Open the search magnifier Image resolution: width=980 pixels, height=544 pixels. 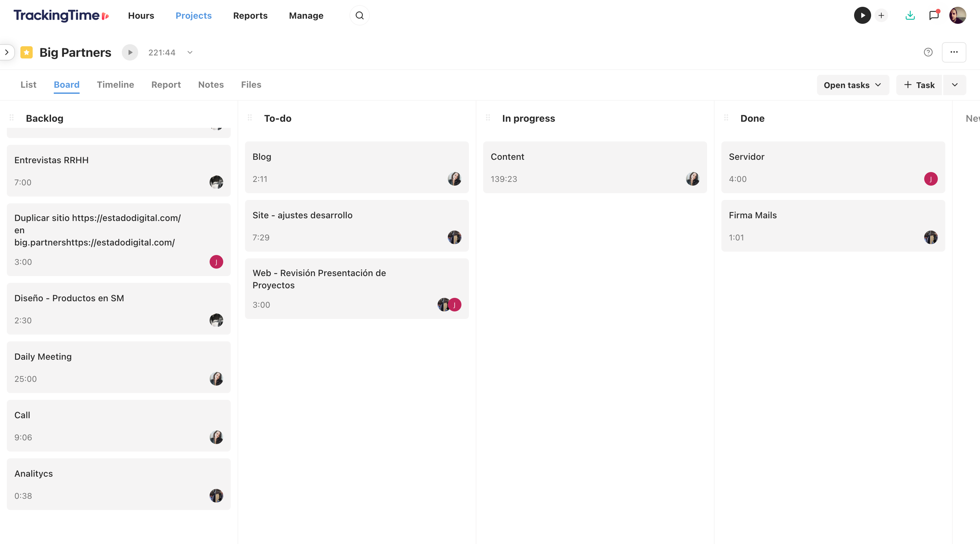tap(360, 15)
